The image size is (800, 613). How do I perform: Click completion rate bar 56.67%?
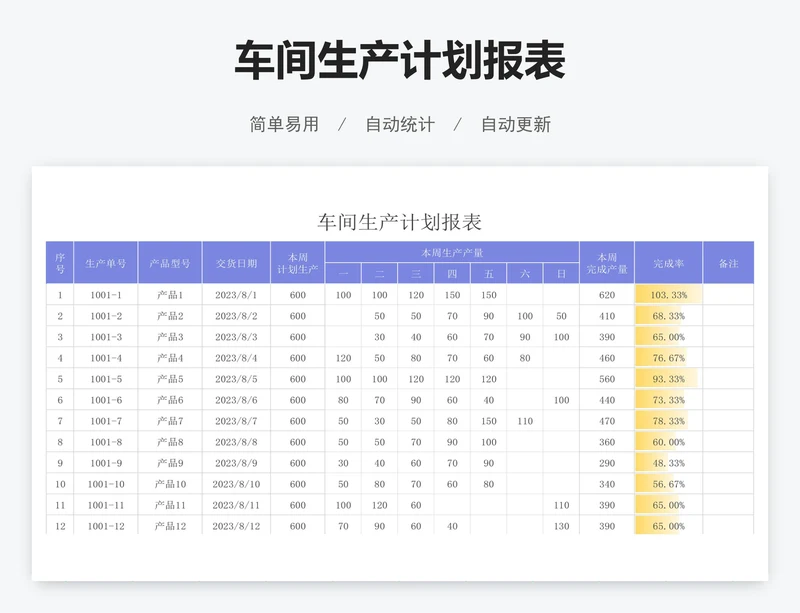pyautogui.click(x=668, y=484)
